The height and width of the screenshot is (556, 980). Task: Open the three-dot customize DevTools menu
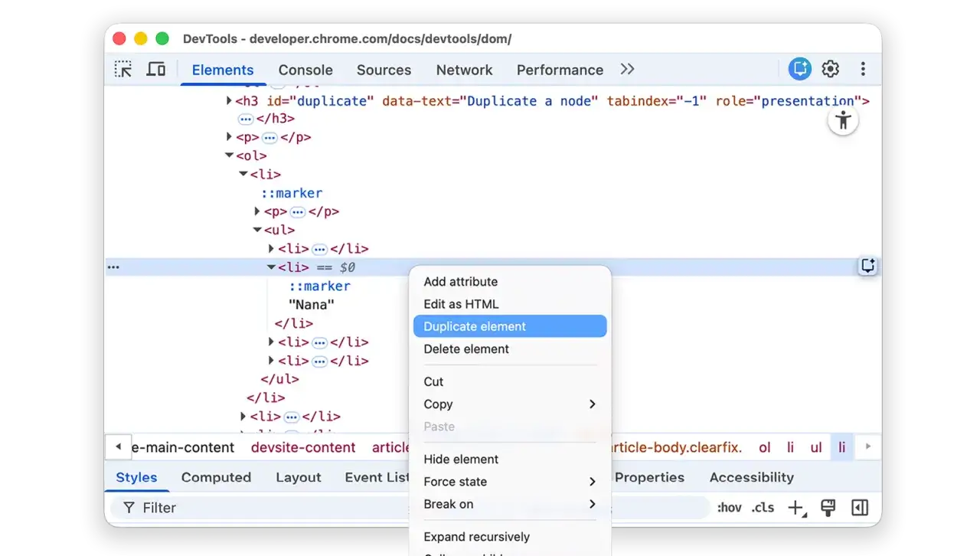pyautogui.click(x=863, y=69)
